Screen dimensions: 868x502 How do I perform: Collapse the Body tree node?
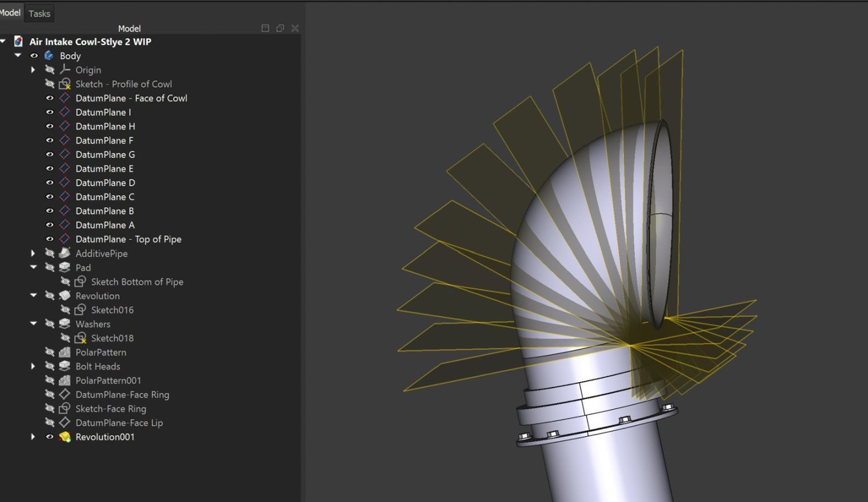(x=18, y=55)
